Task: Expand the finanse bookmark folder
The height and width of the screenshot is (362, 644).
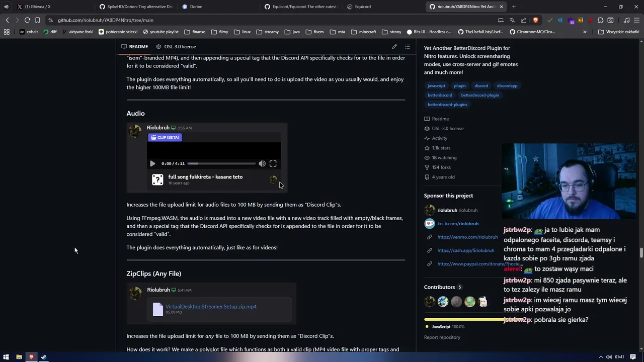Action: tap(195, 32)
